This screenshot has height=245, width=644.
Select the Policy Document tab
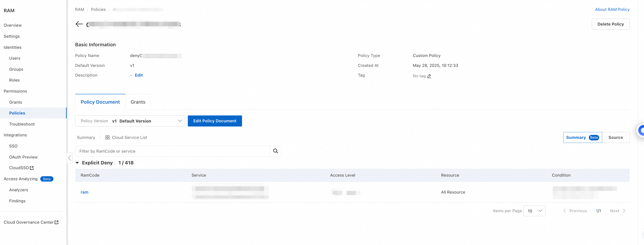[100, 102]
